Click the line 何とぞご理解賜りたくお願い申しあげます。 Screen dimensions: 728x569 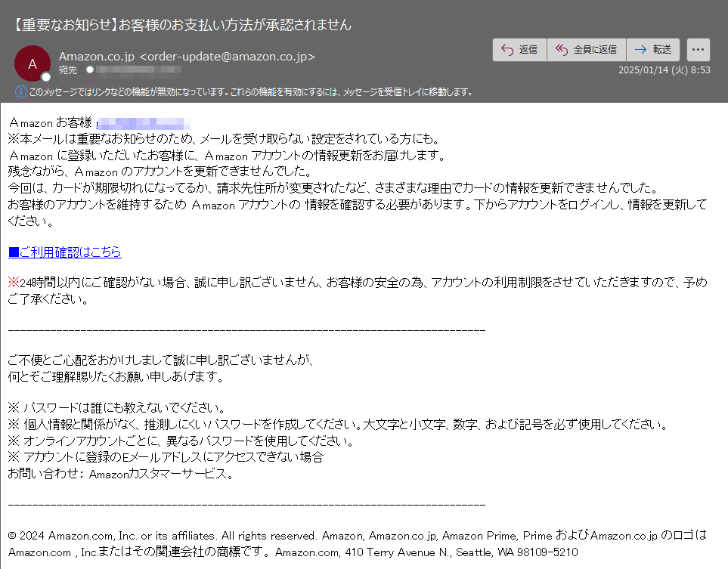click(x=116, y=376)
